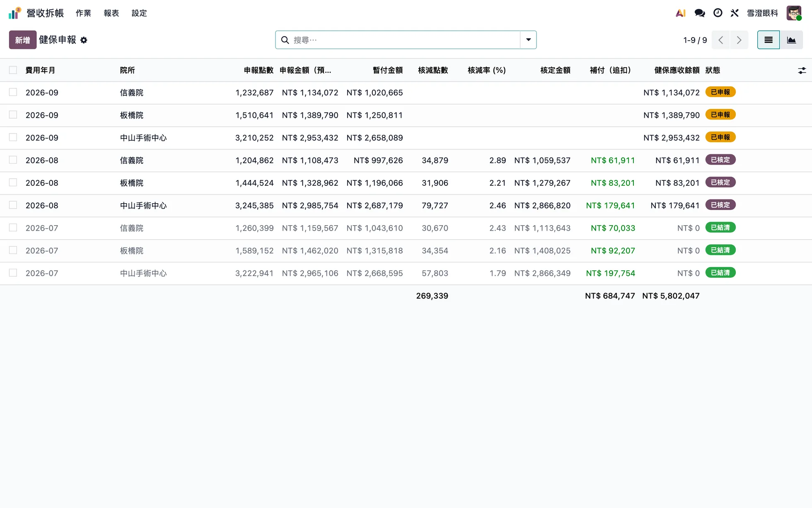Check the 2026-09 信義院 row checkbox
This screenshot has width=812, height=508.
(13, 92)
